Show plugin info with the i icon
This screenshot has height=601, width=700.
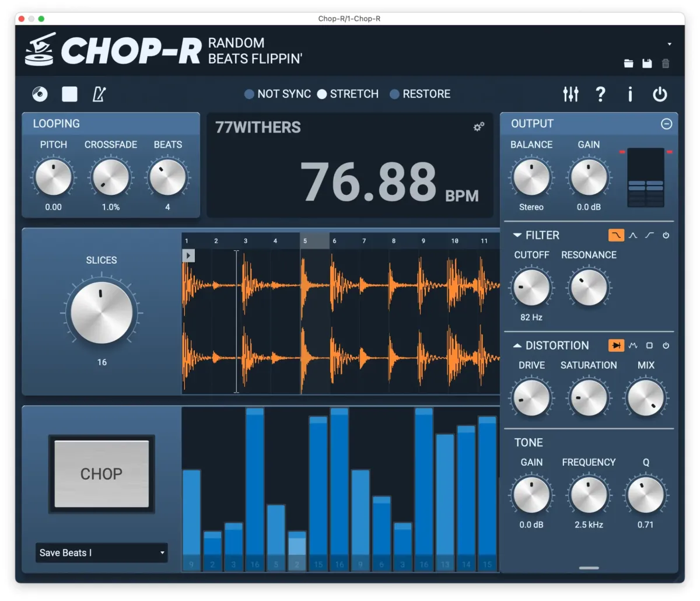[x=630, y=94]
